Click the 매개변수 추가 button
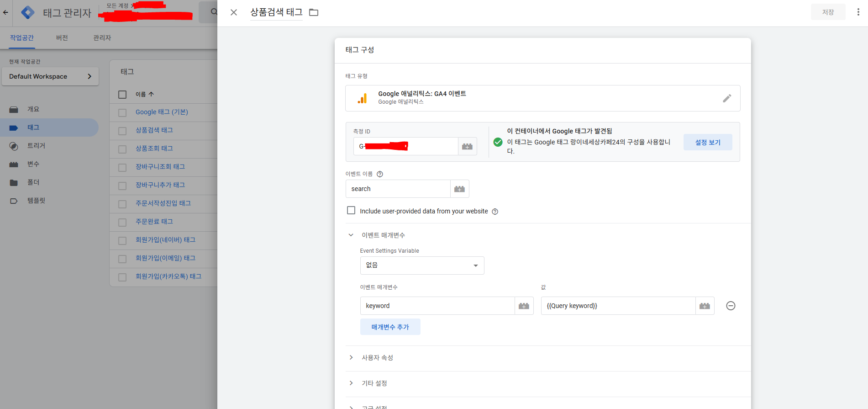This screenshot has height=409, width=868. coord(390,327)
